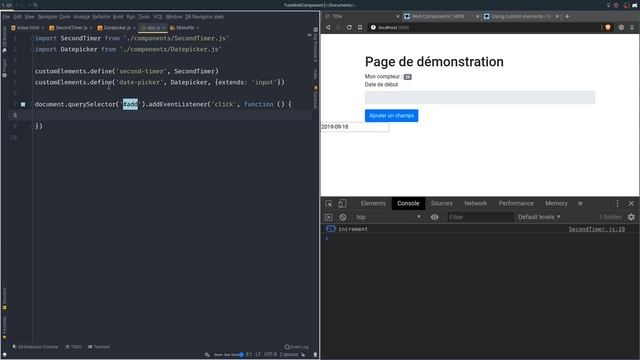Expand more DevTools tabs chevron

pos(580,203)
